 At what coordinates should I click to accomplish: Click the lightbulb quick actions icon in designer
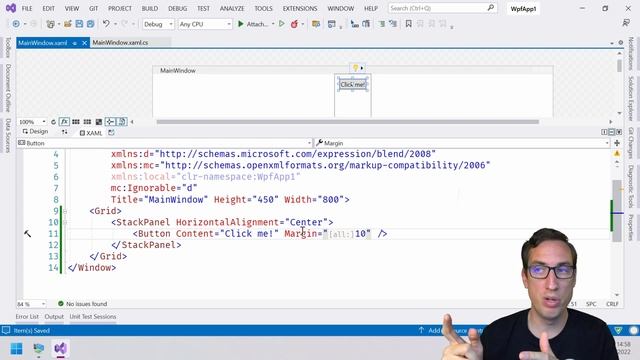[x=355, y=68]
